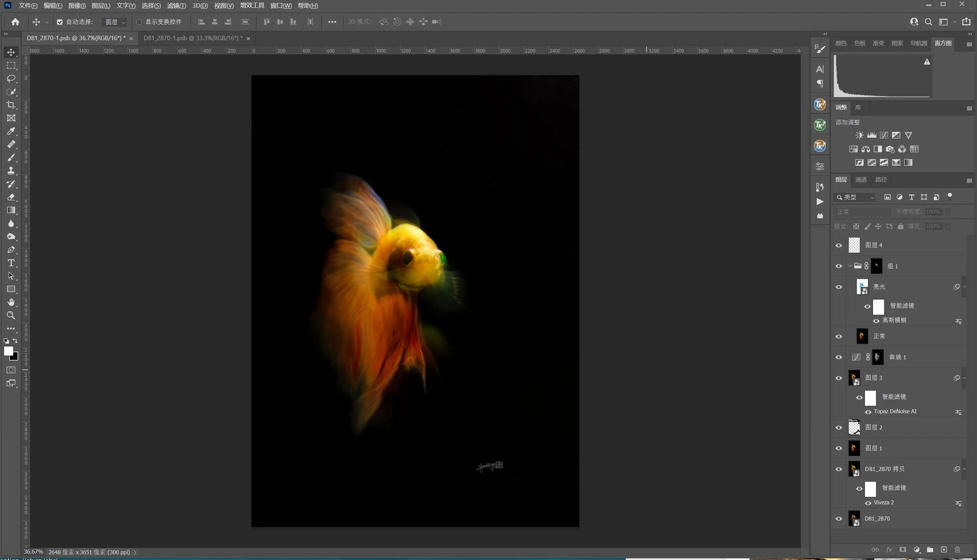Image resolution: width=977 pixels, height=560 pixels.
Task: Enable 显示变换控件 checkbox
Action: coord(139,22)
